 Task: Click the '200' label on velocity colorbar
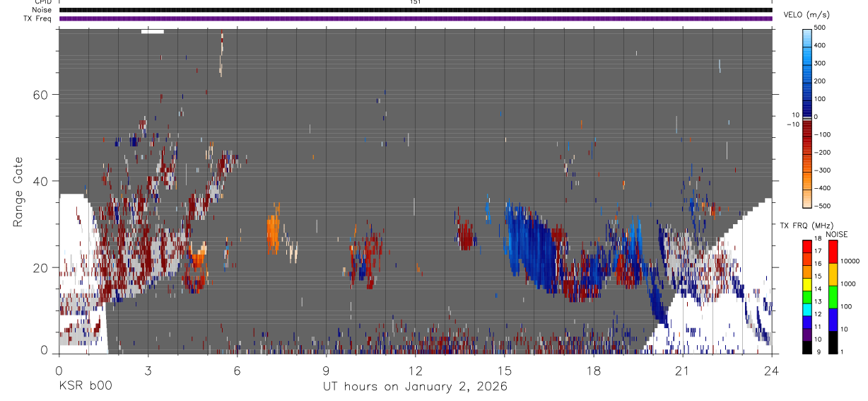point(821,81)
